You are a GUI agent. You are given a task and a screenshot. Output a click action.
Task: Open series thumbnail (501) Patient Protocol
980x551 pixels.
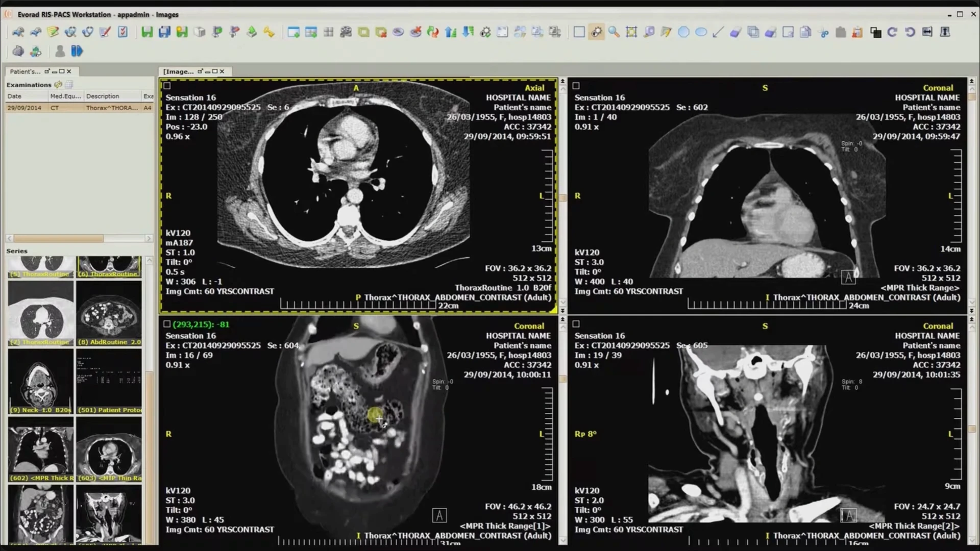coord(109,382)
